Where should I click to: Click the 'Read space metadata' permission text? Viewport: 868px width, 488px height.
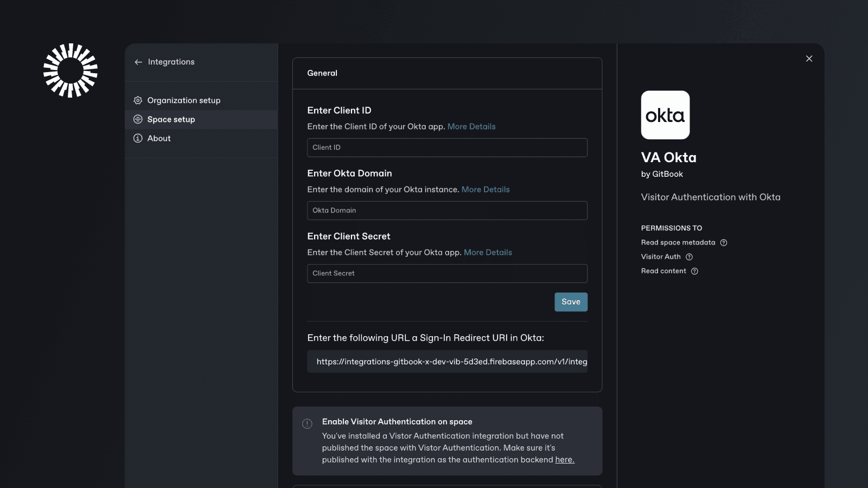click(678, 243)
